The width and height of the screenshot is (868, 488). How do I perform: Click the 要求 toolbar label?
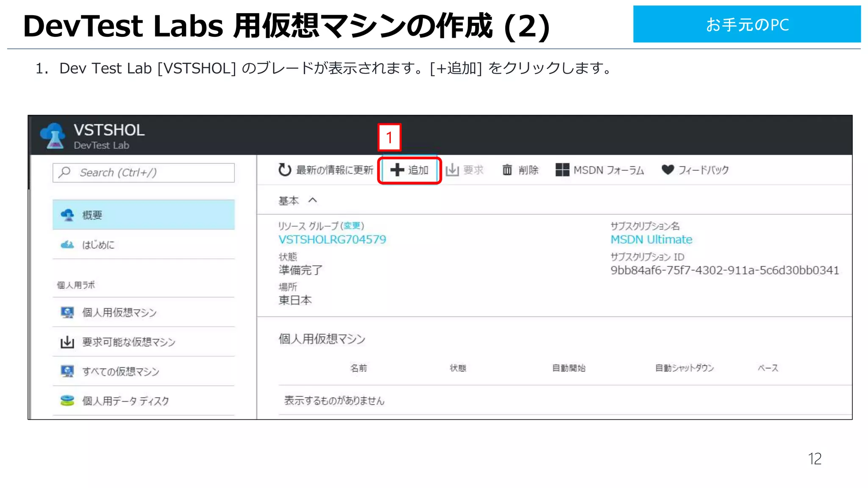coord(473,170)
